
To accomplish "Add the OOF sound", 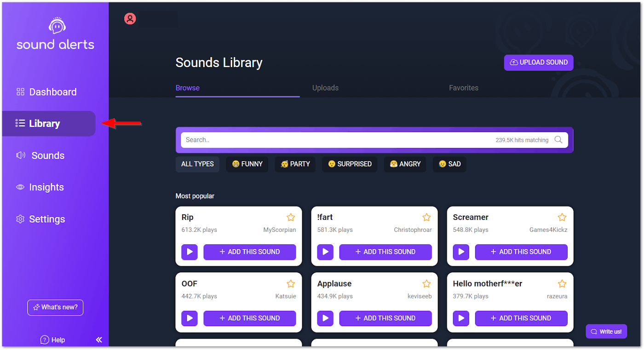I will tap(250, 318).
